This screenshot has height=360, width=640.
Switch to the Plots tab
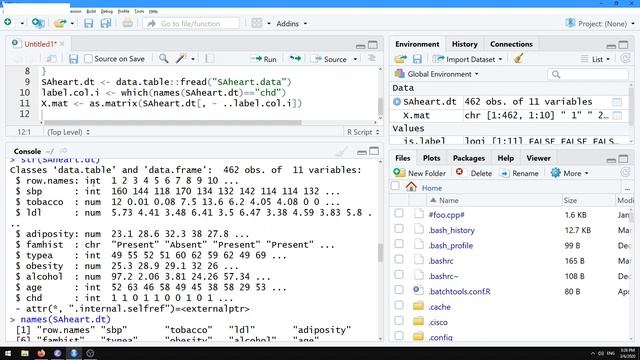click(x=431, y=158)
